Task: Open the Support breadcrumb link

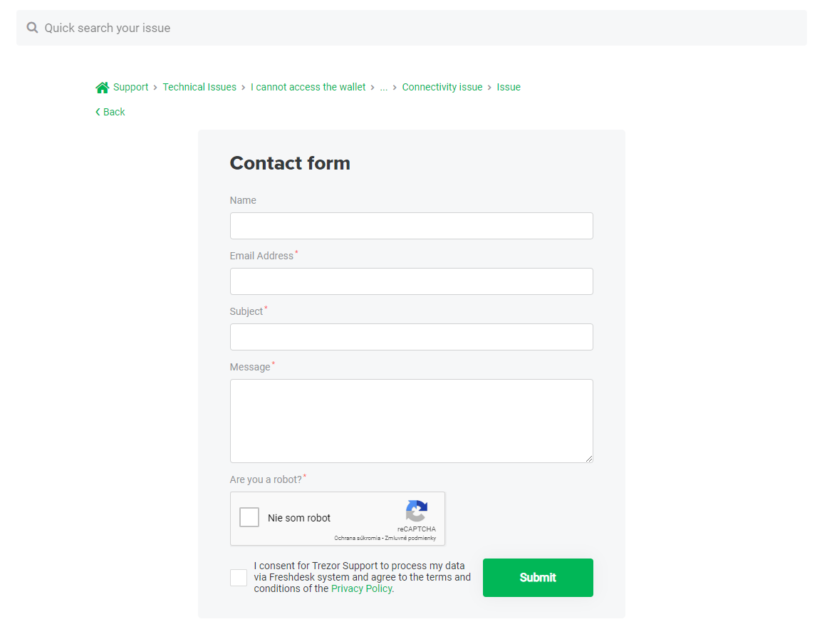Action: (130, 87)
